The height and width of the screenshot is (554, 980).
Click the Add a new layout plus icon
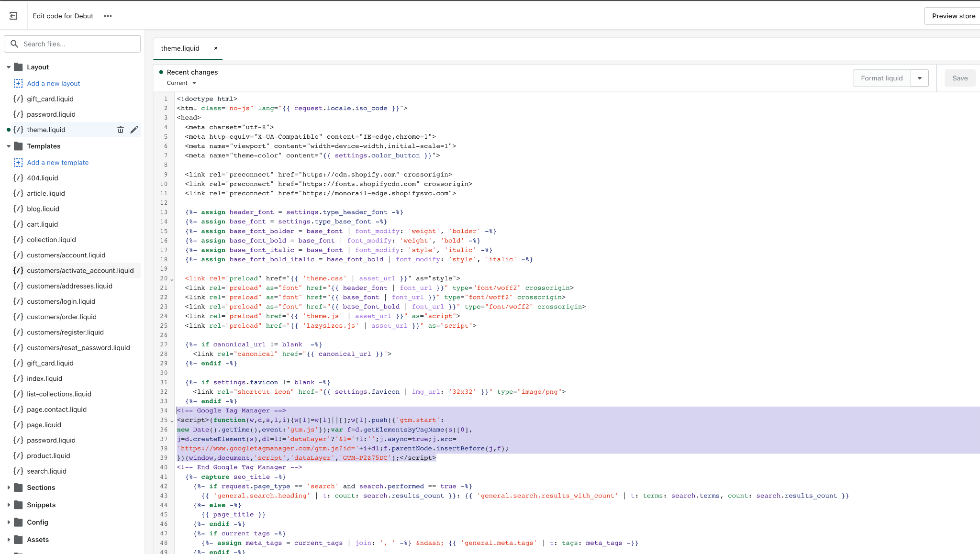(x=18, y=83)
